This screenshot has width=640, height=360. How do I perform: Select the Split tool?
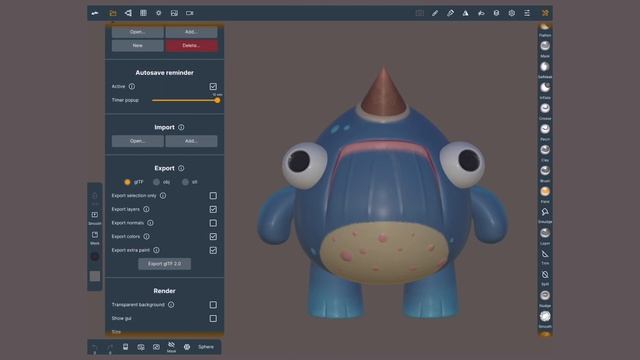[545, 277]
